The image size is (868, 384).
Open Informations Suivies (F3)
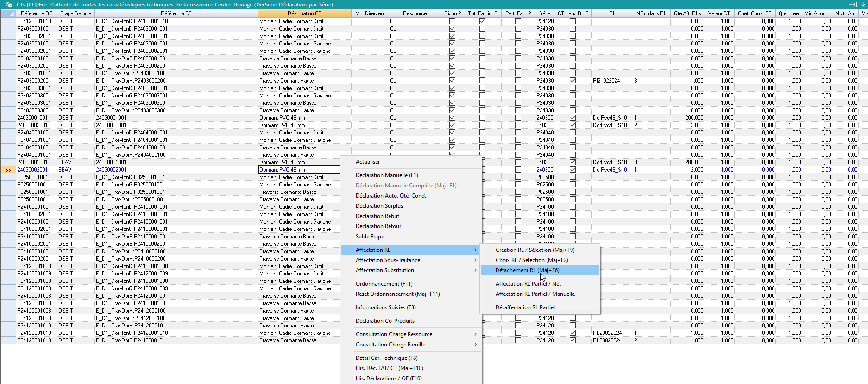(385, 307)
